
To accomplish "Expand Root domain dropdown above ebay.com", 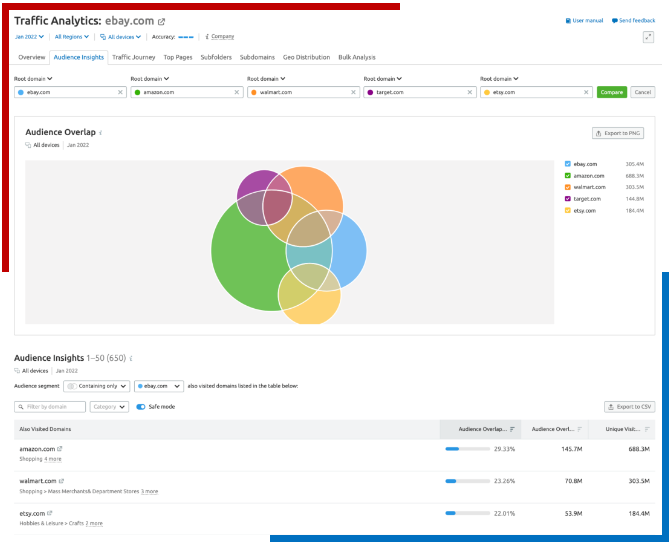I will pyautogui.click(x=33, y=79).
